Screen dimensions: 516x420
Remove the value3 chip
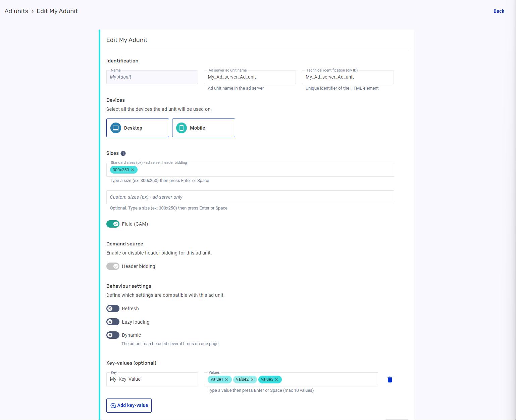(277, 379)
